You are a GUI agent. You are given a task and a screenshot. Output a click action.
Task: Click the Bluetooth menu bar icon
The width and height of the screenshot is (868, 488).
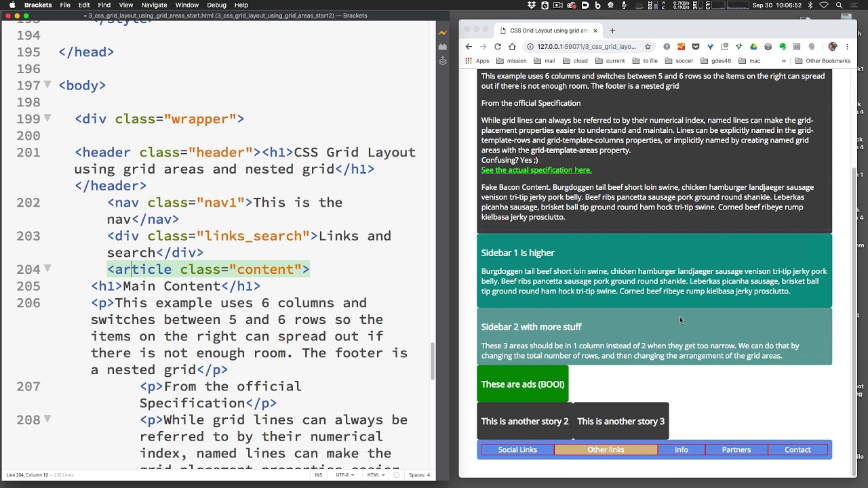click(810, 5)
